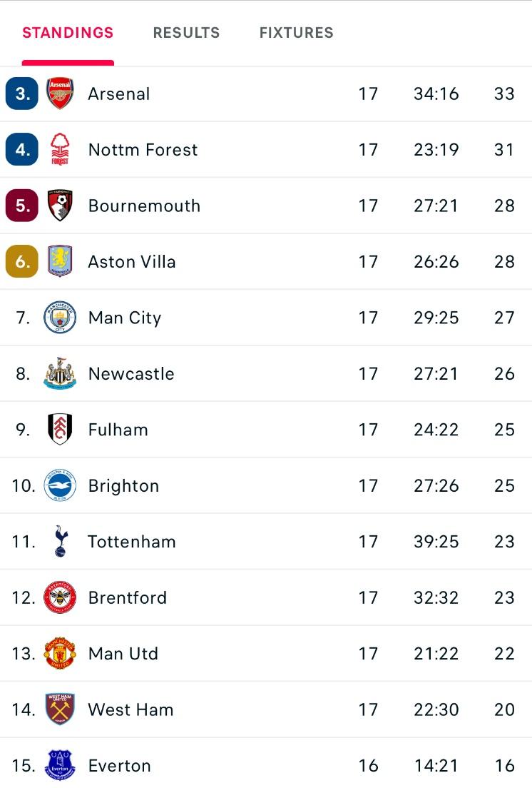Select the Bournemouth club badge
This screenshot has width=532, height=788.
tap(60, 206)
